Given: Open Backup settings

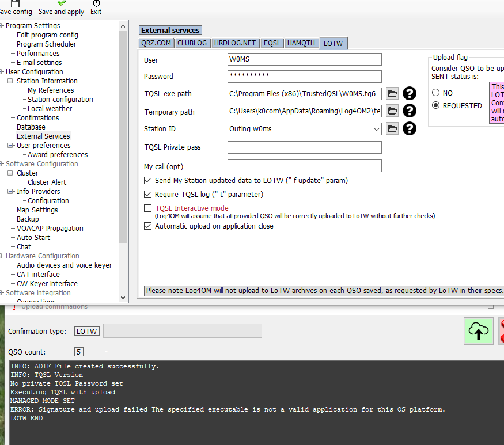Looking at the screenshot, I should pyautogui.click(x=28, y=219).
